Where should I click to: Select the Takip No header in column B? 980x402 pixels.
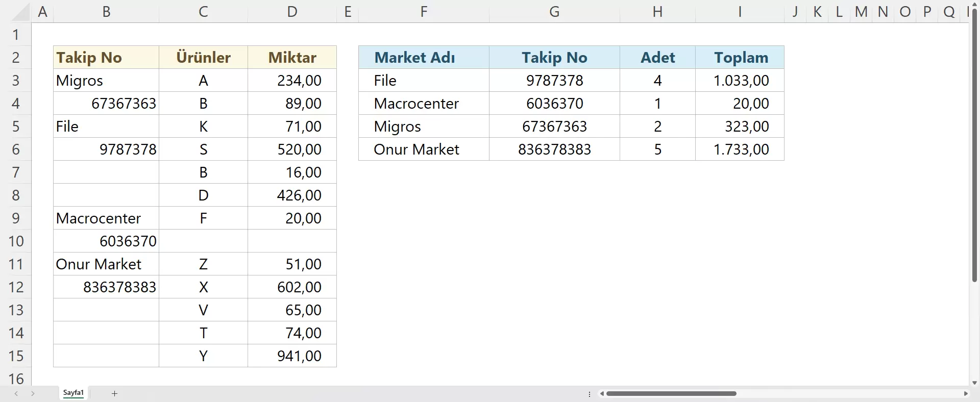pos(106,57)
